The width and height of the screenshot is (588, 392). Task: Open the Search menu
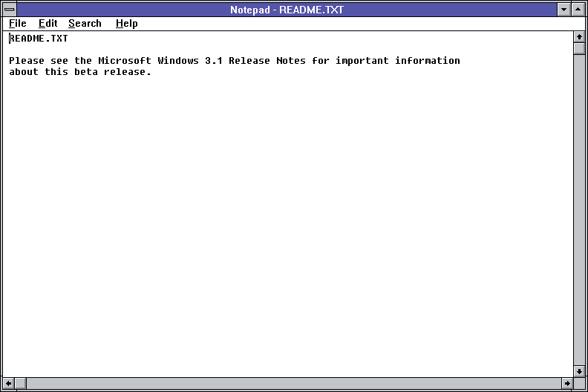[85, 23]
